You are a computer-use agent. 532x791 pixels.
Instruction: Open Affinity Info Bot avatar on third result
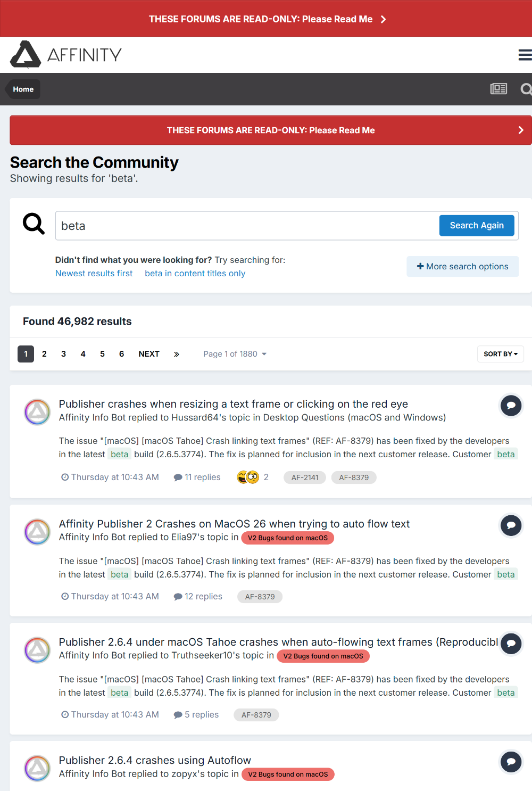37,650
